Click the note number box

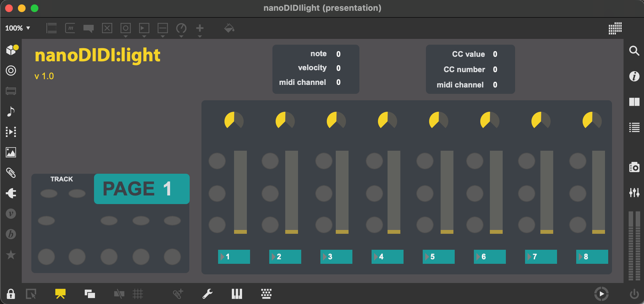[x=339, y=54]
